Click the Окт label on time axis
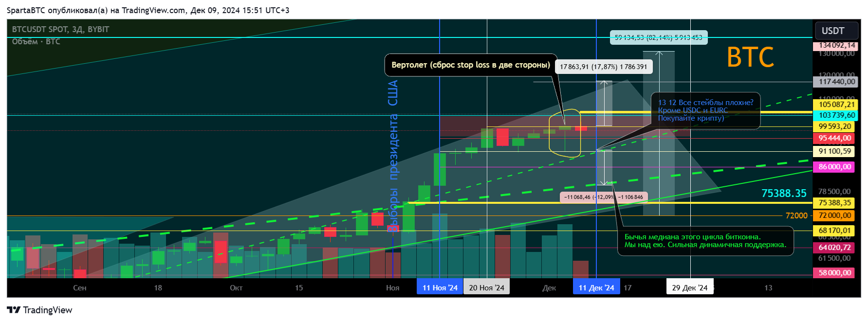The image size is (868, 322). (x=236, y=288)
